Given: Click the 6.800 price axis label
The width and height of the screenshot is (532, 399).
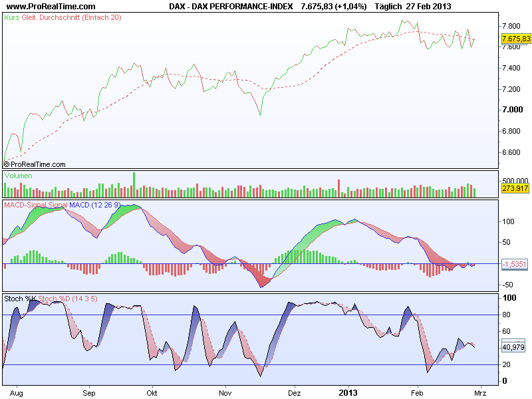Looking at the screenshot, I should (511, 131).
